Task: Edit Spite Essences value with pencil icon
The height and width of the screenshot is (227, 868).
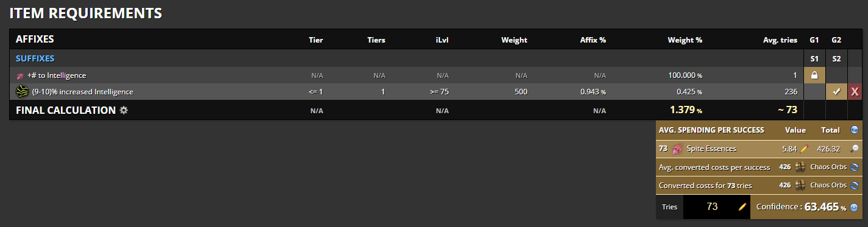Action: [x=804, y=148]
